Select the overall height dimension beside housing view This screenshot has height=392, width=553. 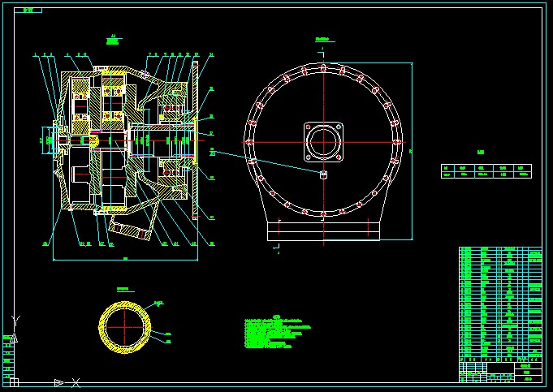coord(412,152)
